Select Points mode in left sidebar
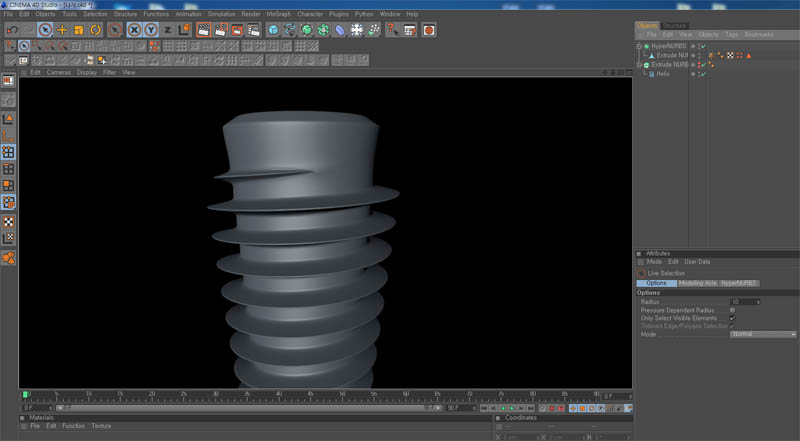The height and width of the screenshot is (441, 800). pyautogui.click(x=8, y=152)
